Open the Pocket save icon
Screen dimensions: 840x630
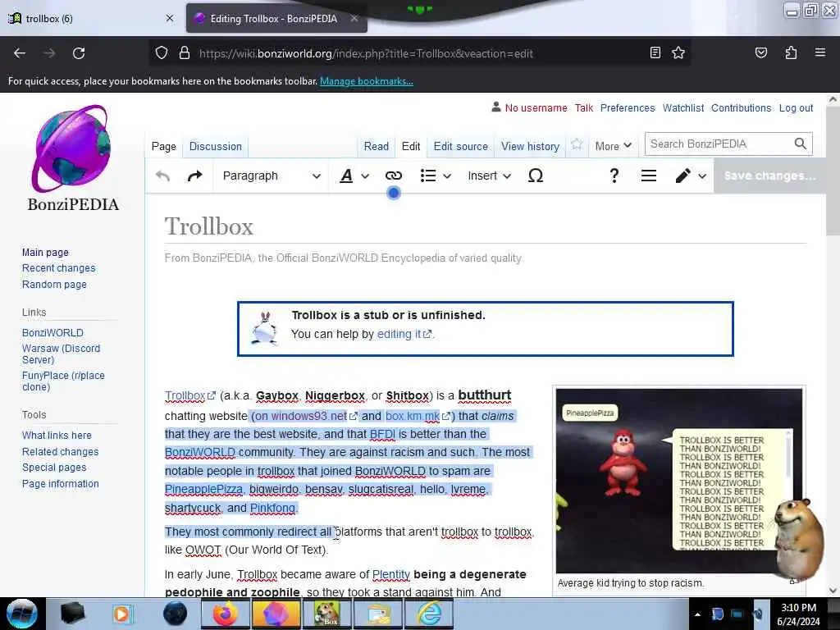click(x=760, y=52)
